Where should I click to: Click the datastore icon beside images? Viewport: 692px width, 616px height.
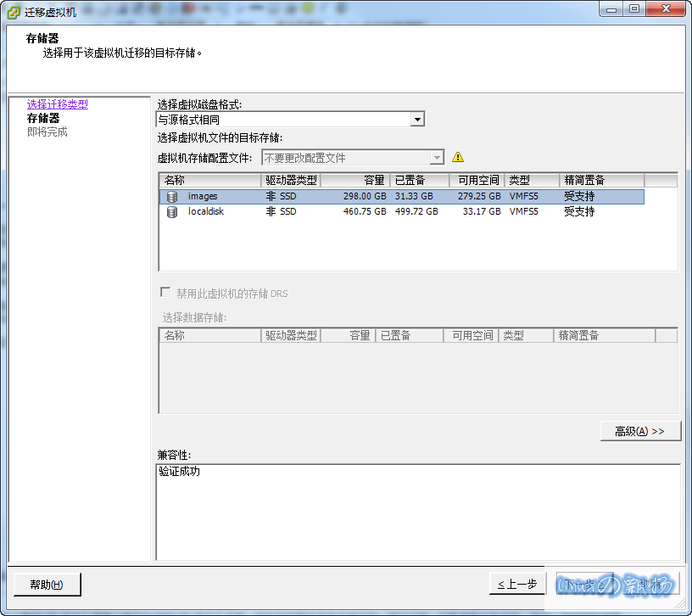172,197
